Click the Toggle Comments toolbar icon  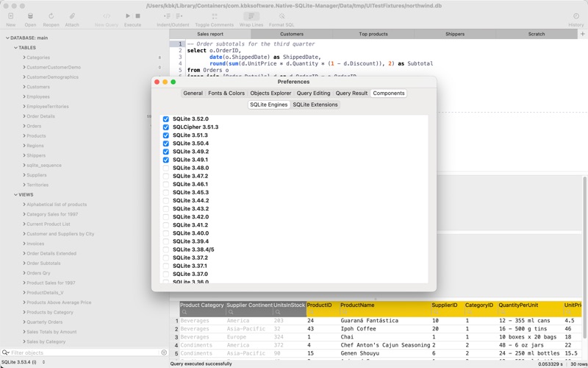tap(215, 16)
